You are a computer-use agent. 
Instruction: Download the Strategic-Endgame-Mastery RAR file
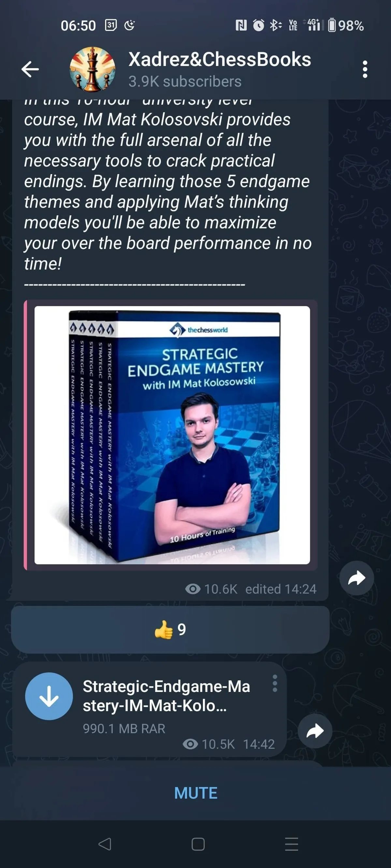tap(49, 696)
